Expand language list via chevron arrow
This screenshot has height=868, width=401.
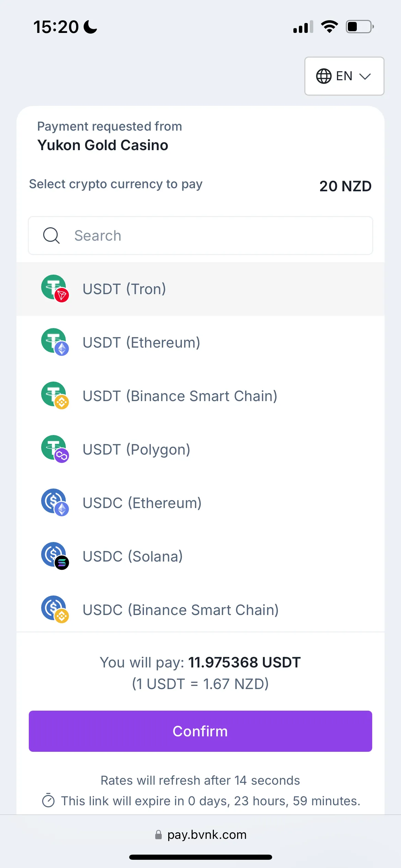tap(365, 76)
